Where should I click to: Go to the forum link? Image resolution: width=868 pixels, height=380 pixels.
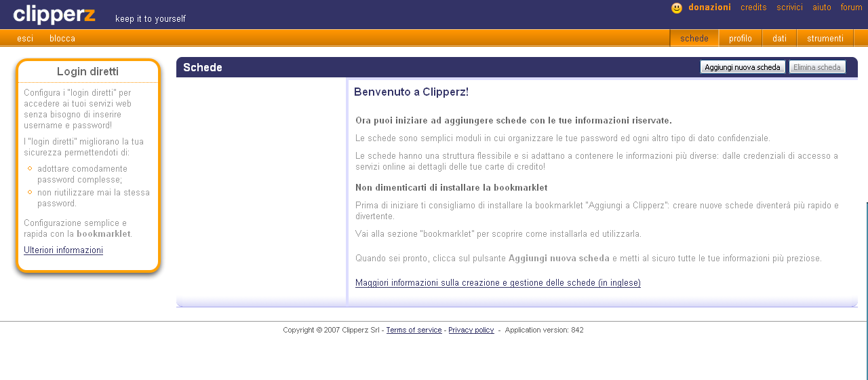851,7
